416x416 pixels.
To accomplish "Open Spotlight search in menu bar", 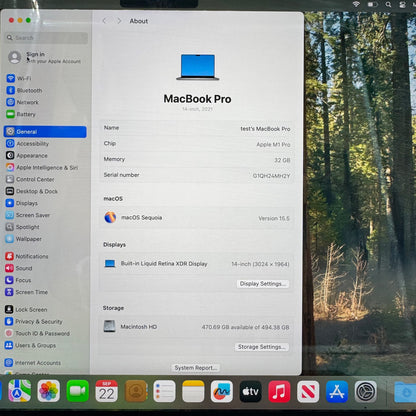I will pos(388,5).
